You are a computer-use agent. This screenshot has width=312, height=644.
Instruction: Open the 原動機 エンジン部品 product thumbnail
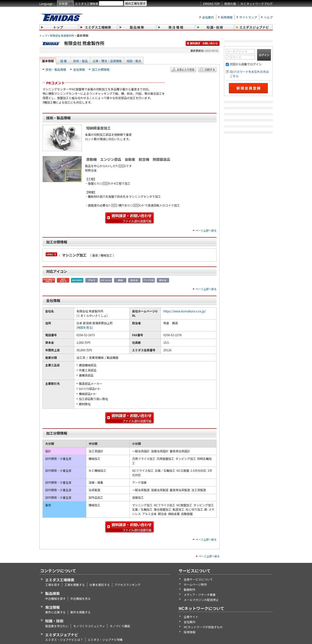coord(62,169)
